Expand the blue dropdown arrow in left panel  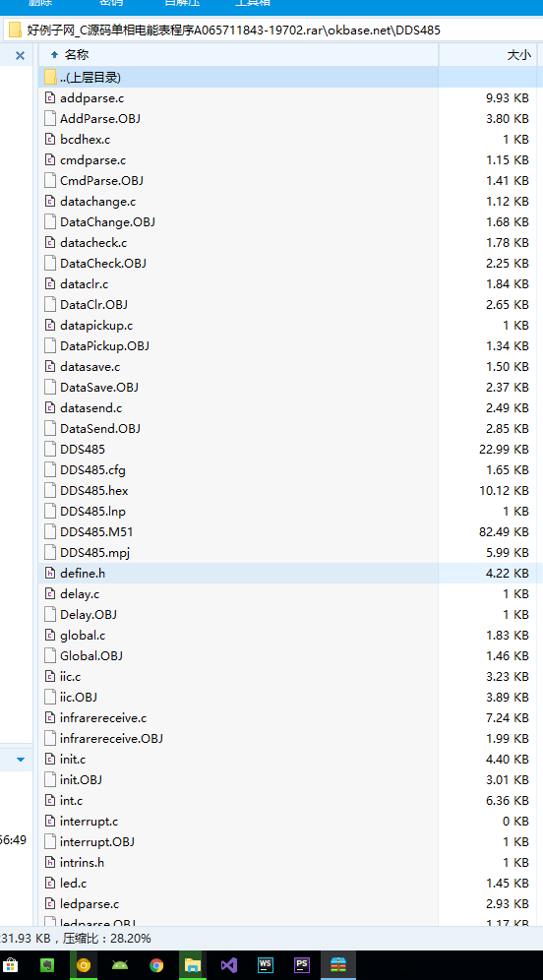[x=21, y=760]
